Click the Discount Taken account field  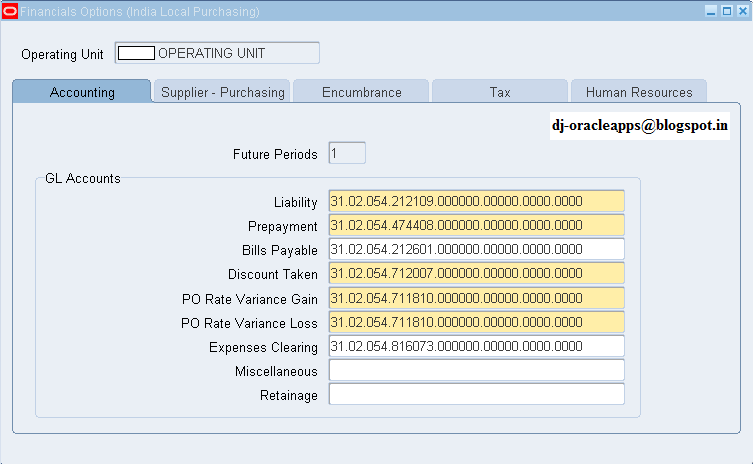click(x=476, y=273)
